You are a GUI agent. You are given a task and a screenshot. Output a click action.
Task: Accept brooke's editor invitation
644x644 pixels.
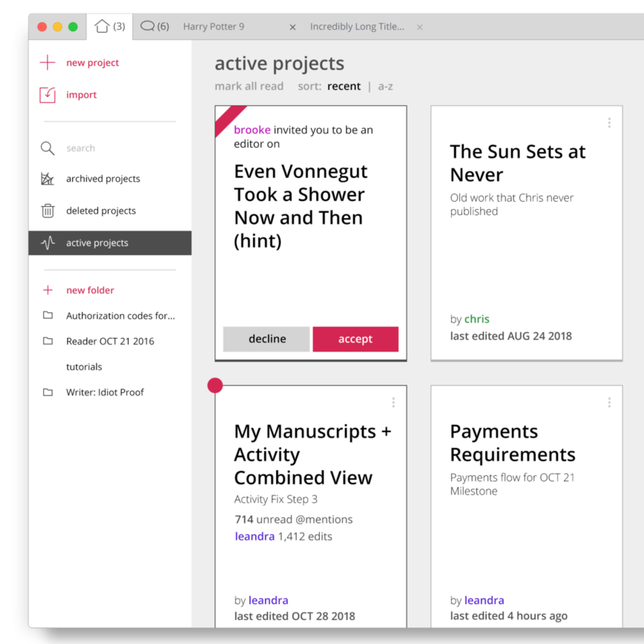click(x=355, y=339)
